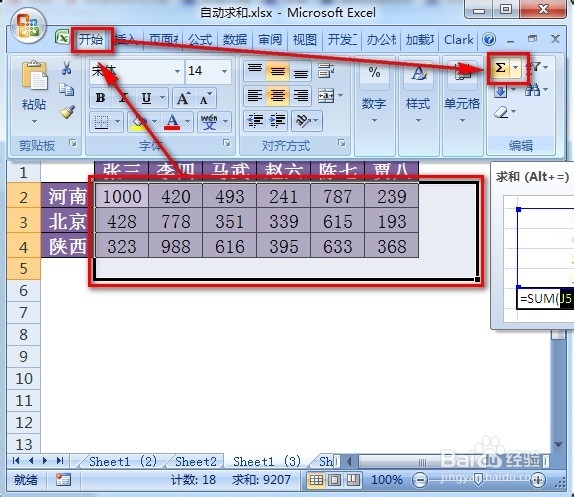Open borders dropdown arrow
This screenshot has height=497, width=574.
118,122
